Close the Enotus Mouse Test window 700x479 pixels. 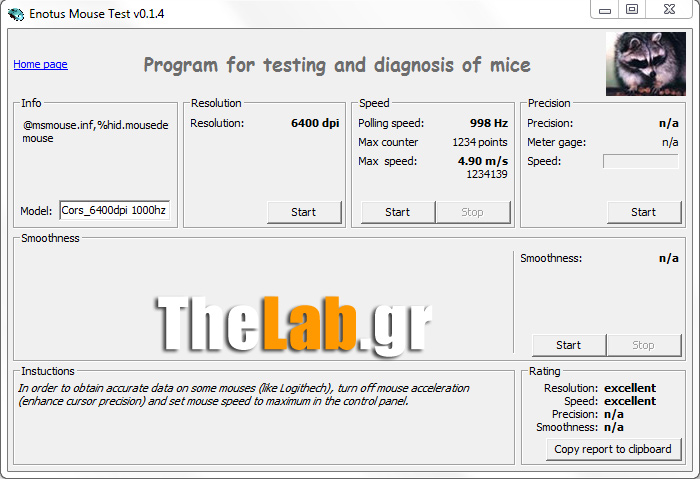(668, 9)
